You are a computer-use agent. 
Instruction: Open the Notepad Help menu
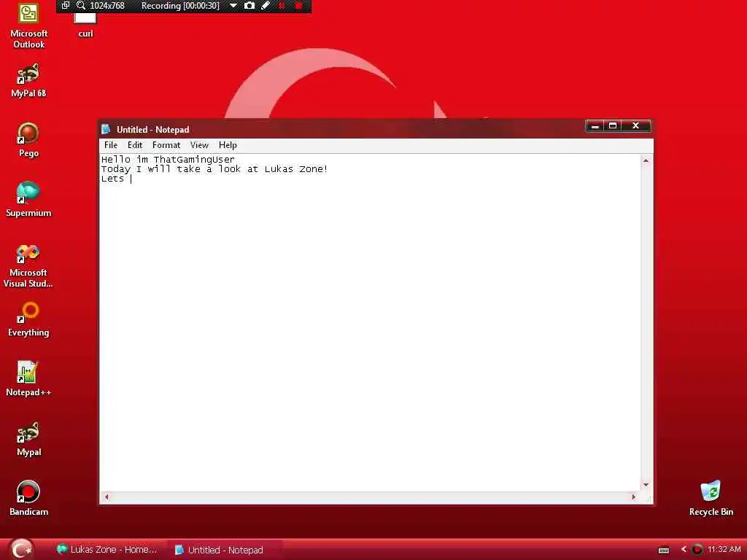(228, 145)
